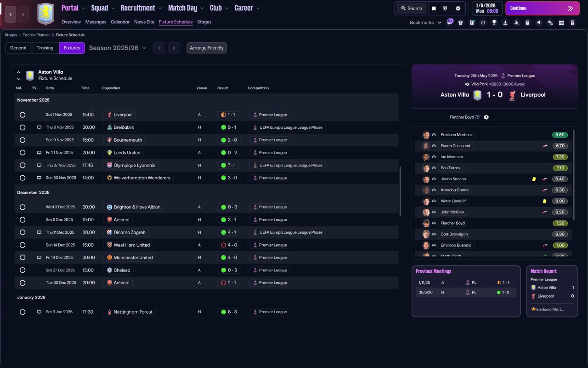This screenshot has width=588, height=368.
Task: Open the bookmark icon beside Search
Action: tap(434, 8)
